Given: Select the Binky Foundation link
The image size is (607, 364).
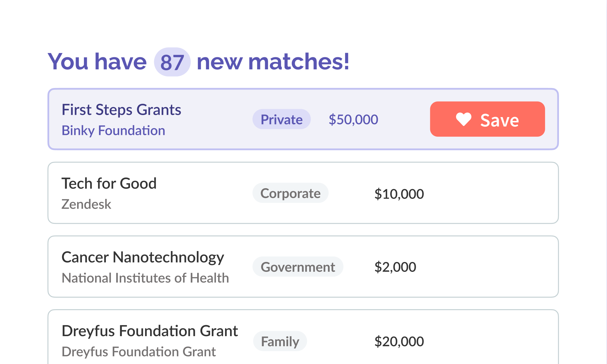Looking at the screenshot, I should pos(113,130).
